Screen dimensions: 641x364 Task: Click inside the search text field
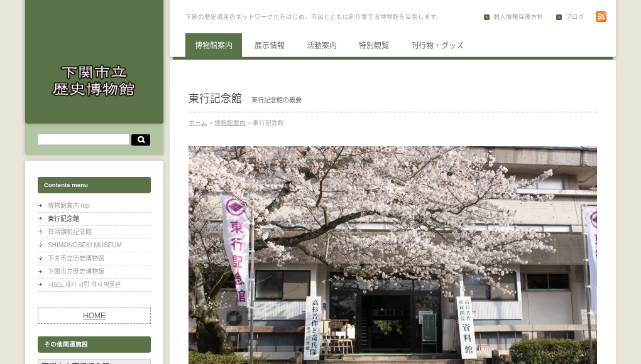(83, 139)
